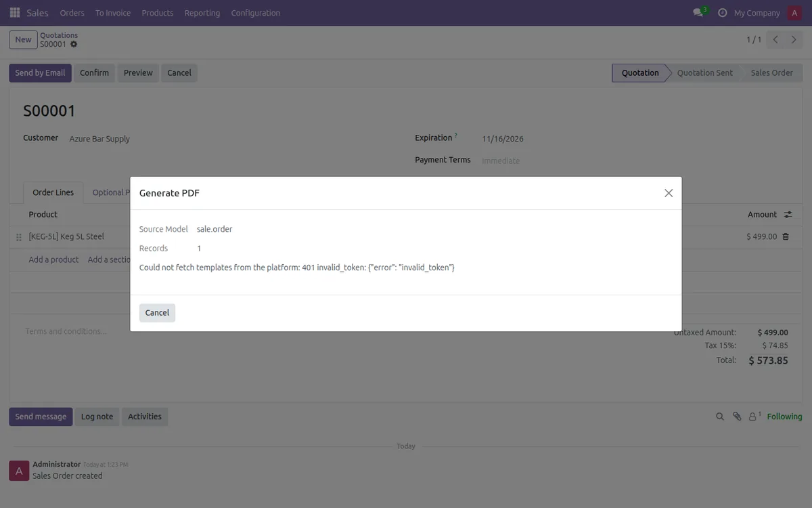Open attachments paperclip icon

coord(737,417)
